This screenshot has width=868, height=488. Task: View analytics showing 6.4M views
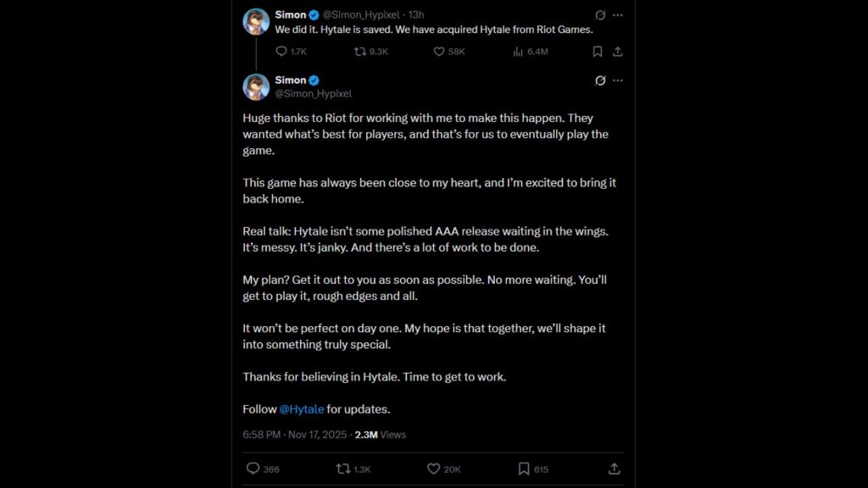pyautogui.click(x=518, y=52)
